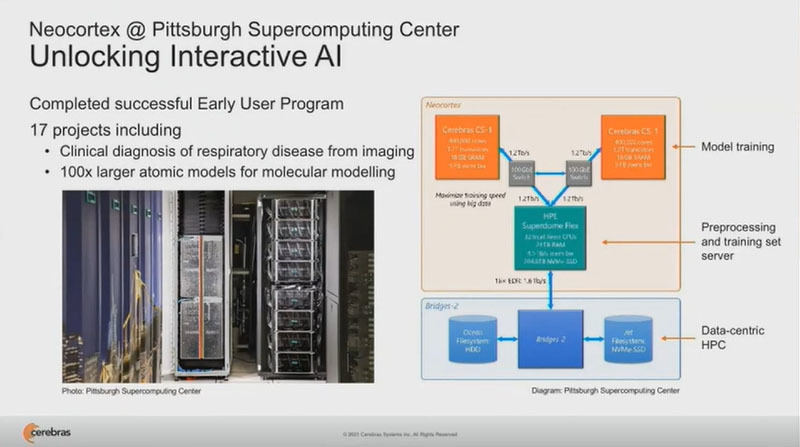Open the server rack photo
This screenshot has height=447, width=800.
pyautogui.click(x=218, y=286)
